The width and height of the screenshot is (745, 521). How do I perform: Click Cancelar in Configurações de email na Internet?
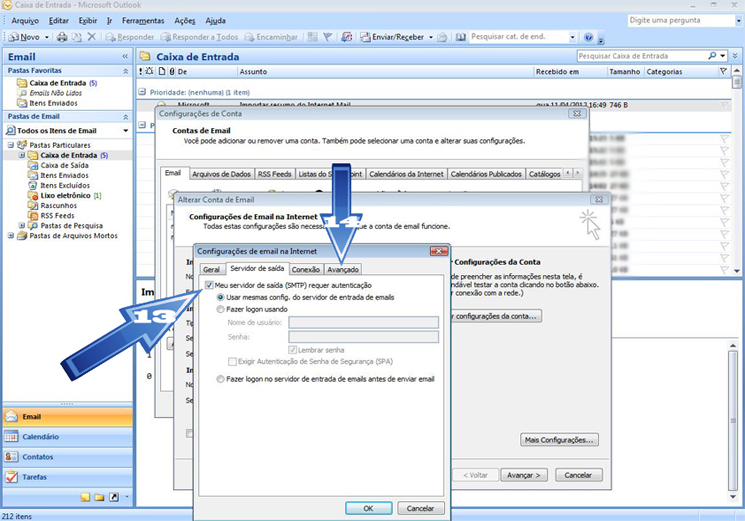[420, 508]
